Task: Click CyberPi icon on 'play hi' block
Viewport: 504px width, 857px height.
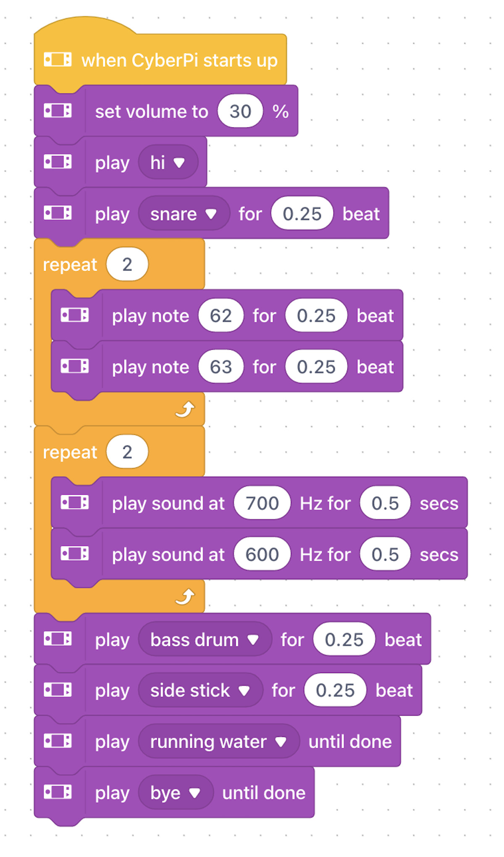Action: (x=58, y=161)
